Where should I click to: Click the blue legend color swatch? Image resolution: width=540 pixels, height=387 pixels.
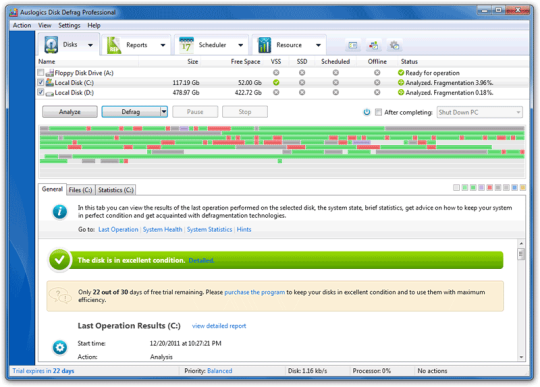pos(514,188)
